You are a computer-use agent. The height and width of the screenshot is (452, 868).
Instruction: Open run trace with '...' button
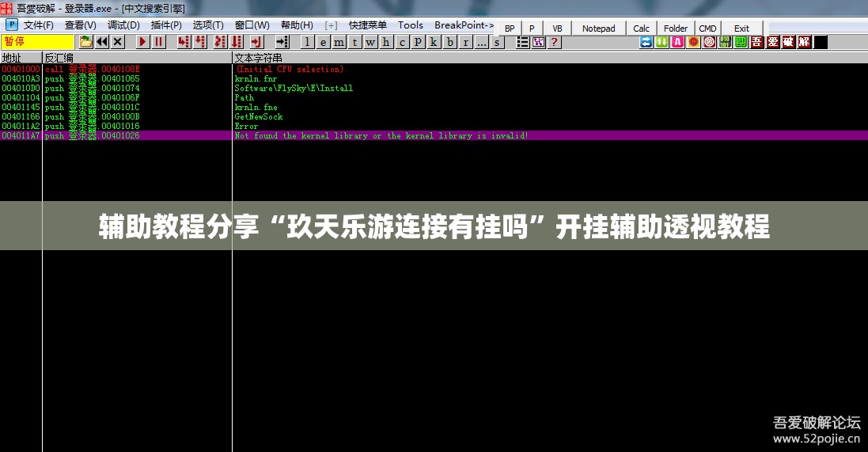[482, 42]
